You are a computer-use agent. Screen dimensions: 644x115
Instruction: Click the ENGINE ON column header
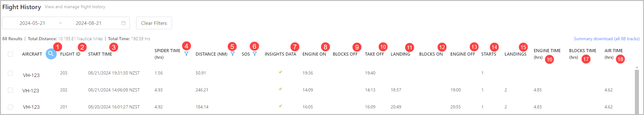point(314,54)
